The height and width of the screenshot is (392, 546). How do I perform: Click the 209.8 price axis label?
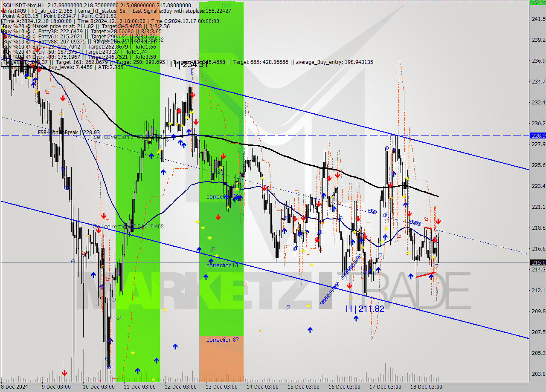click(538, 311)
